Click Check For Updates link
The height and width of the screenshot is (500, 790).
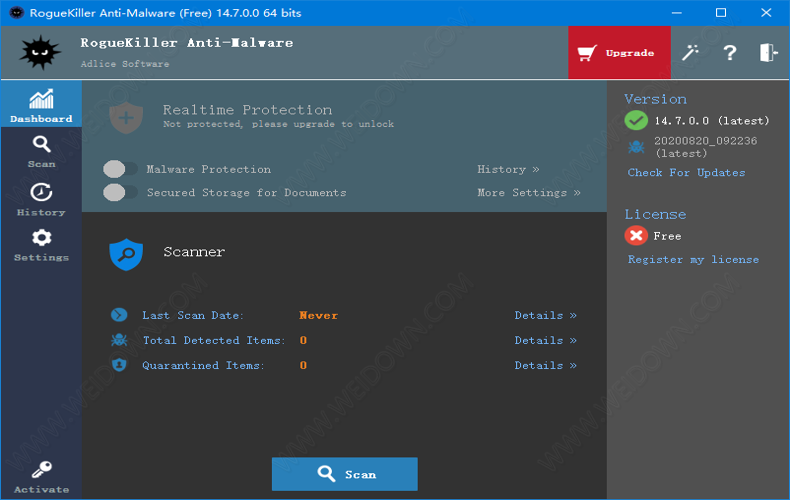(686, 172)
